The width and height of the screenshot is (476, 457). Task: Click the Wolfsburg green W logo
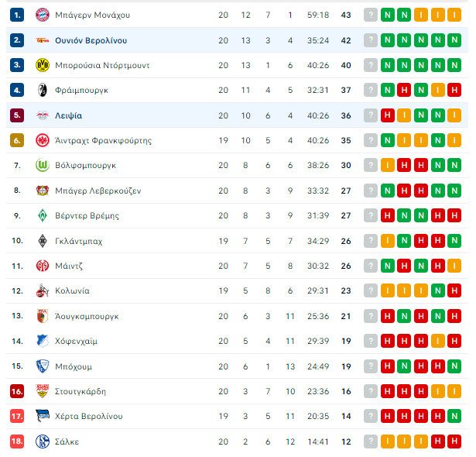coord(43,165)
